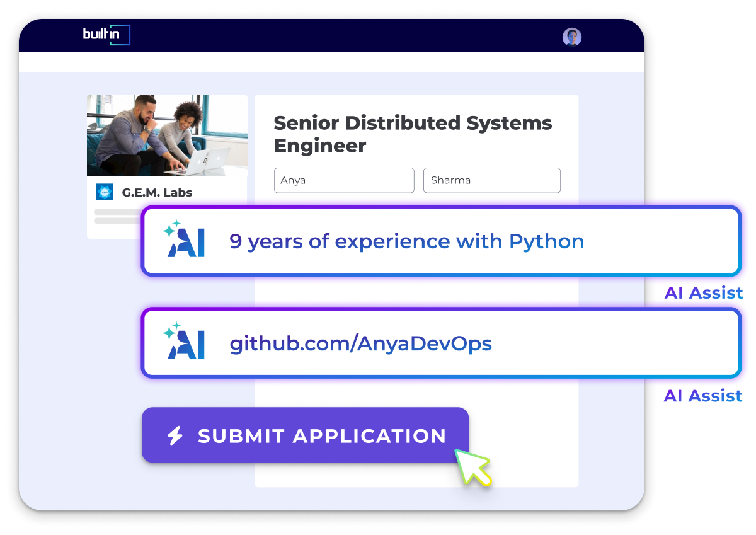
Task: Open the github.com/AnyaDevOps link
Action: coord(360,343)
